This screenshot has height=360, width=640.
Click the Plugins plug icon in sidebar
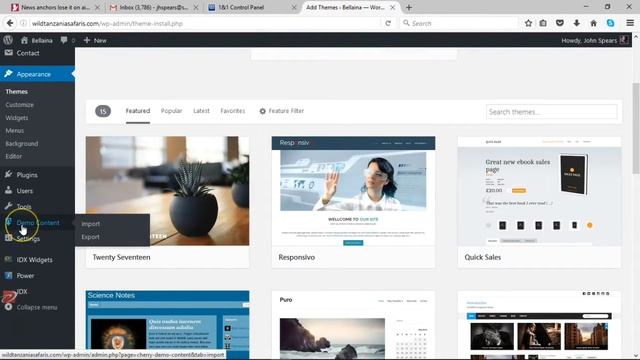(8, 175)
